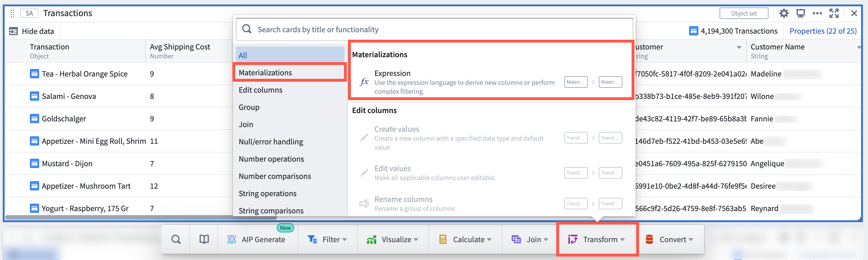Screen dimensions: 868x260
Task: Click the search magnifier in bottom toolbar
Action: coord(176,240)
